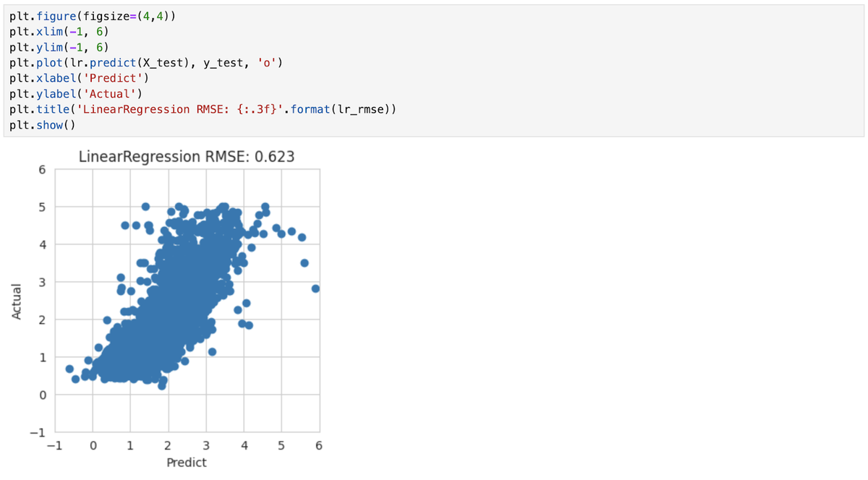
Task: Click the 'Actual' y-axis label
Action: [17, 301]
